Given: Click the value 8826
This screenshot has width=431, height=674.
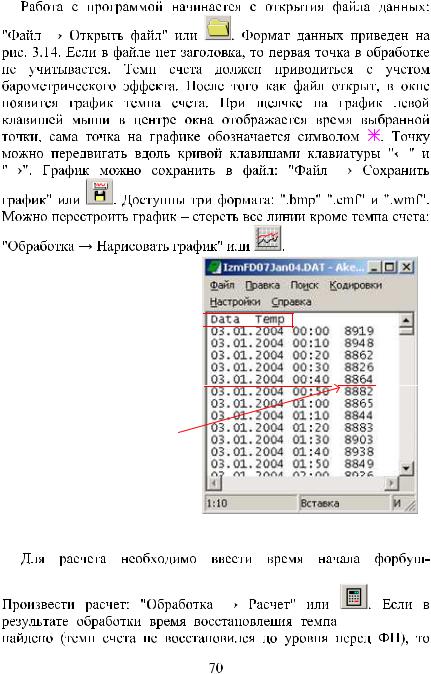Looking at the screenshot, I should point(359,367).
